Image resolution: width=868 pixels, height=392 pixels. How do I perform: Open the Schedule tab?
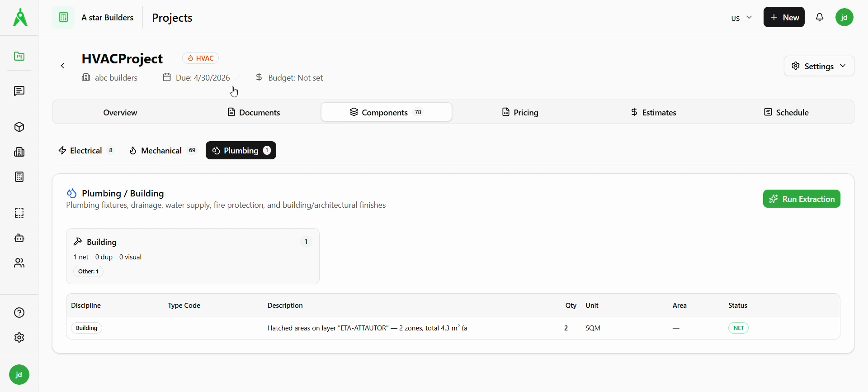pyautogui.click(x=786, y=112)
